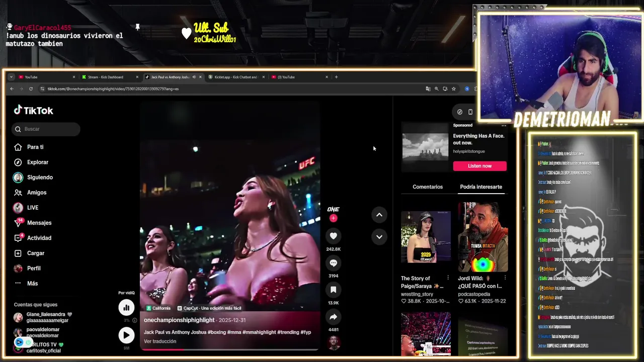Click the #mmahighlight hashtag
Viewport: 644px width, 362px height.
click(260, 332)
